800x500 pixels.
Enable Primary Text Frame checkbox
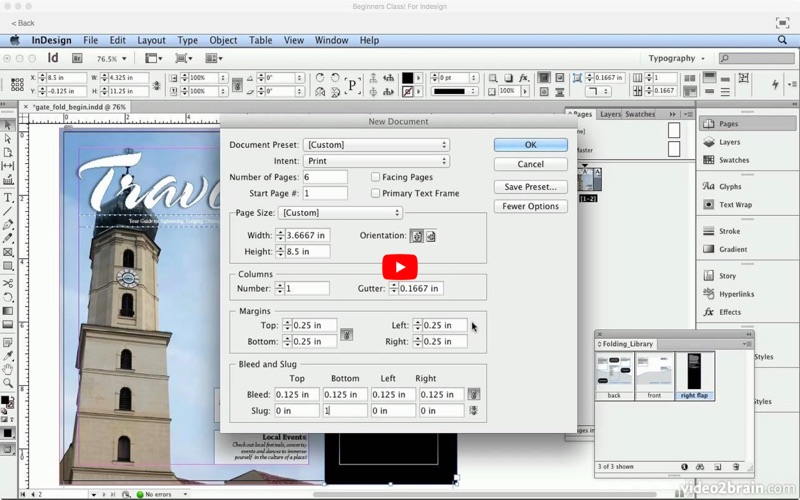click(376, 193)
